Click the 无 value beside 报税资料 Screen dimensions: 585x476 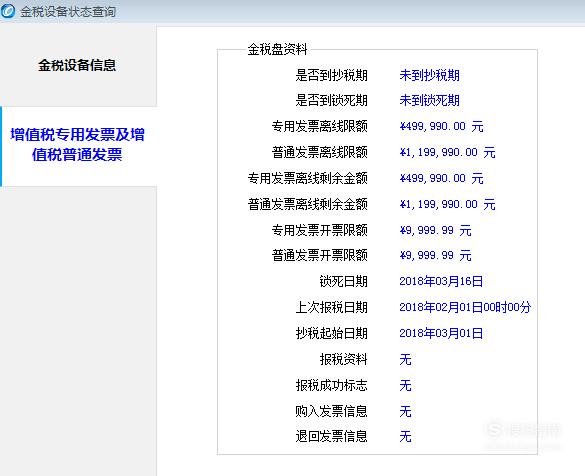point(405,359)
